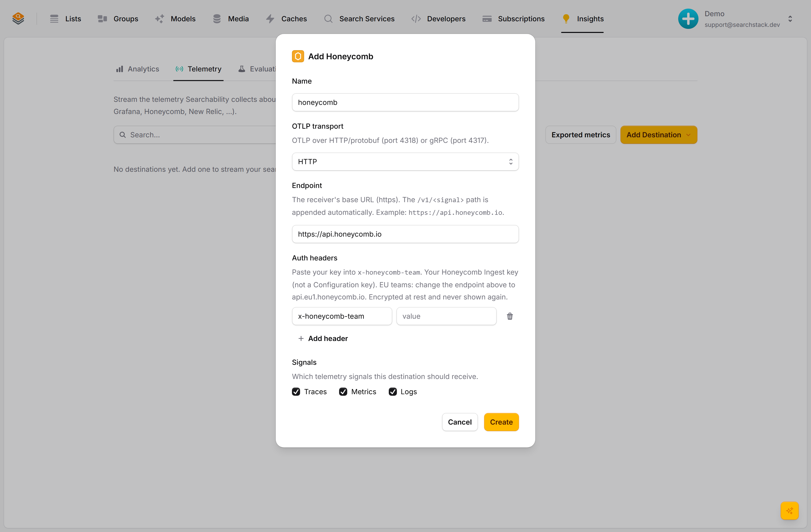
Task: Open the OTLP transport HTTP dropdown
Action: point(405,161)
